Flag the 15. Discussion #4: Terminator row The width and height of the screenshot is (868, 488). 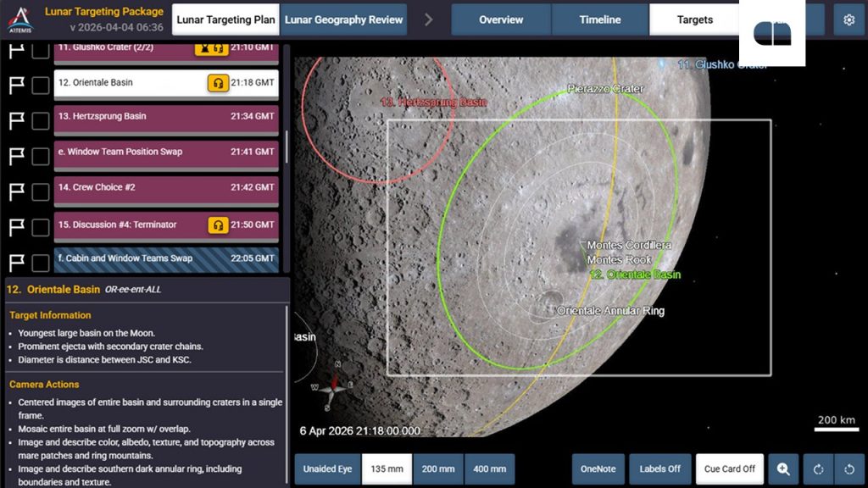click(x=17, y=227)
